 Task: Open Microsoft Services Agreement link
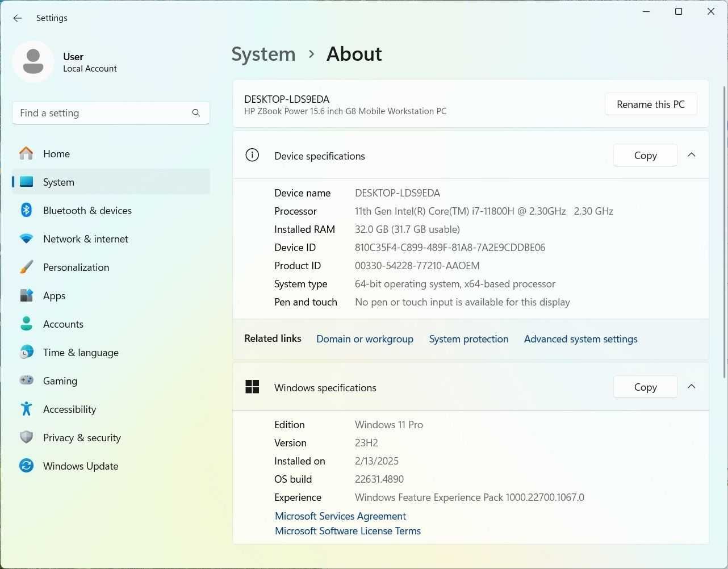(340, 516)
